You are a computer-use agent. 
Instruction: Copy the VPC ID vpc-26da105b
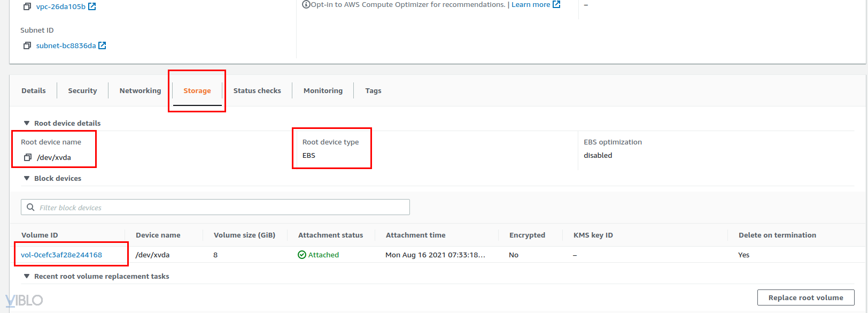[27, 6]
